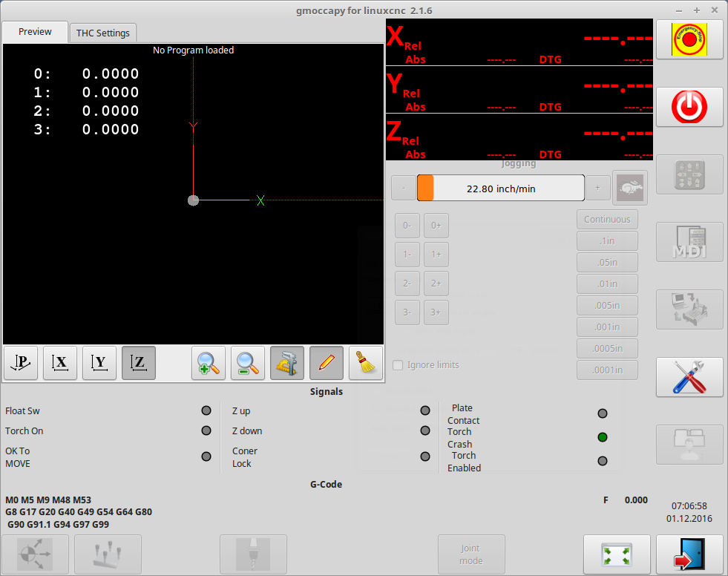Open the touch off options button
The height and width of the screenshot is (576, 728).
[108, 554]
